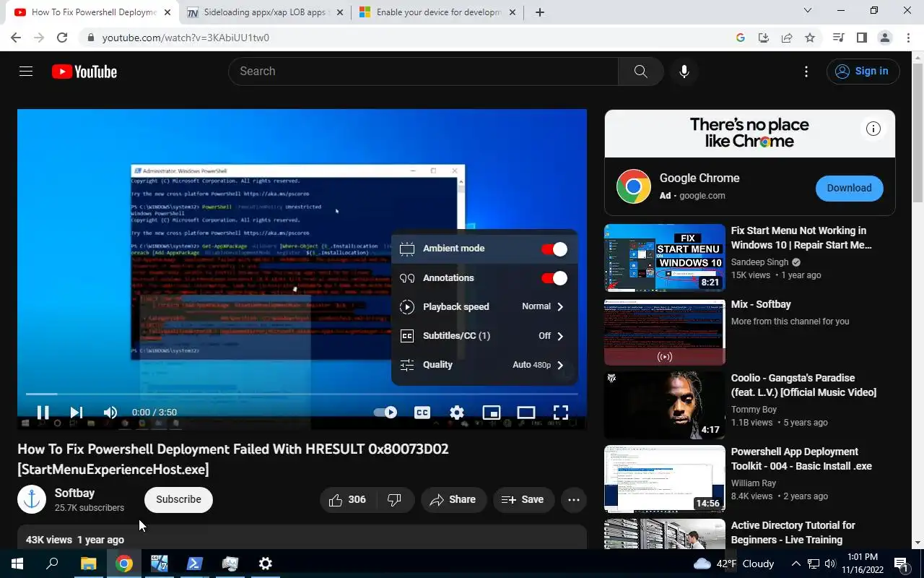924x578 pixels.
Task: Open Settings gear on the taskbar
Action: click(265, 564)
